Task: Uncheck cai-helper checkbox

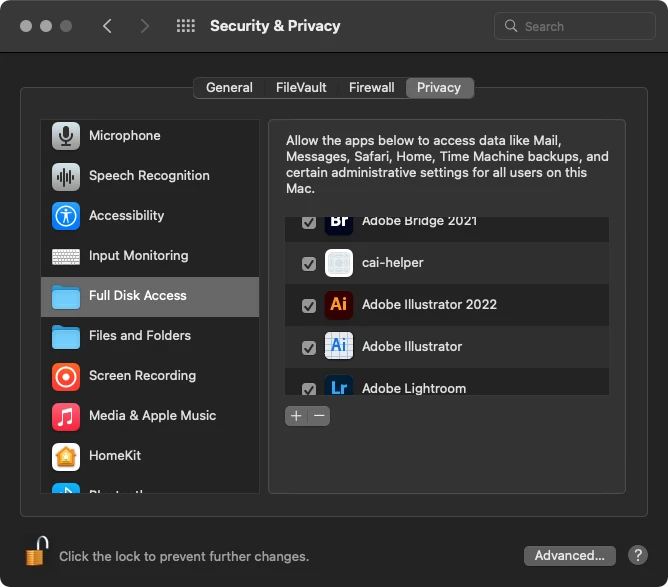Action: 309,264
